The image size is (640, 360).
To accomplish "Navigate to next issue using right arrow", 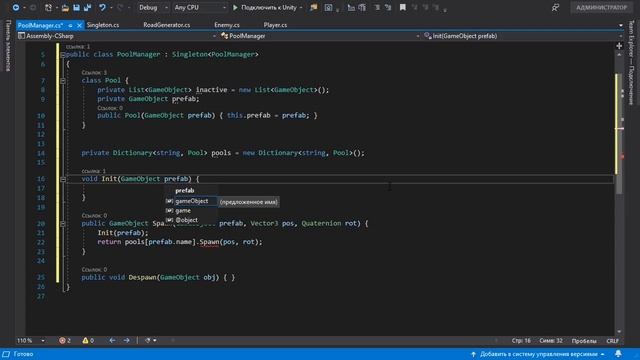I will pos(127,340).
